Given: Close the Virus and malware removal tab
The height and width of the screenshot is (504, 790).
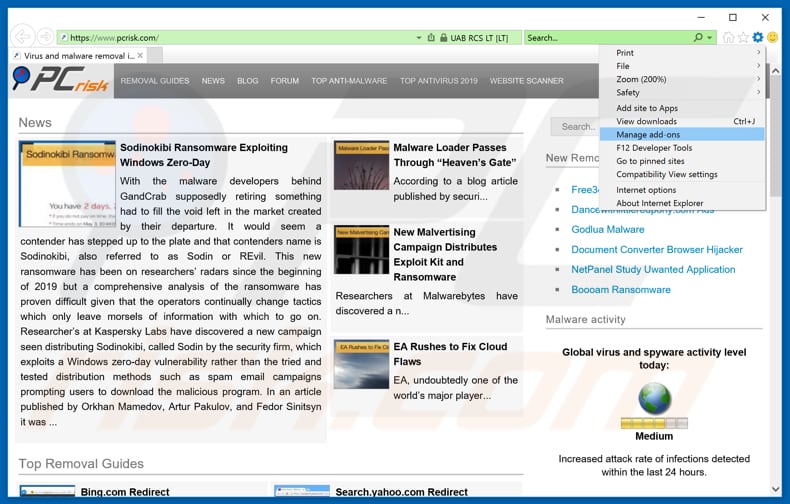Looking at the screenshot, I should coord(140,55).
